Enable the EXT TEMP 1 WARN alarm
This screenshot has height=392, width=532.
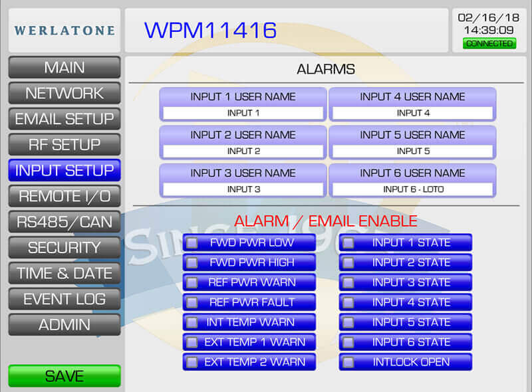pyautogui.click(x=192, y=342)
